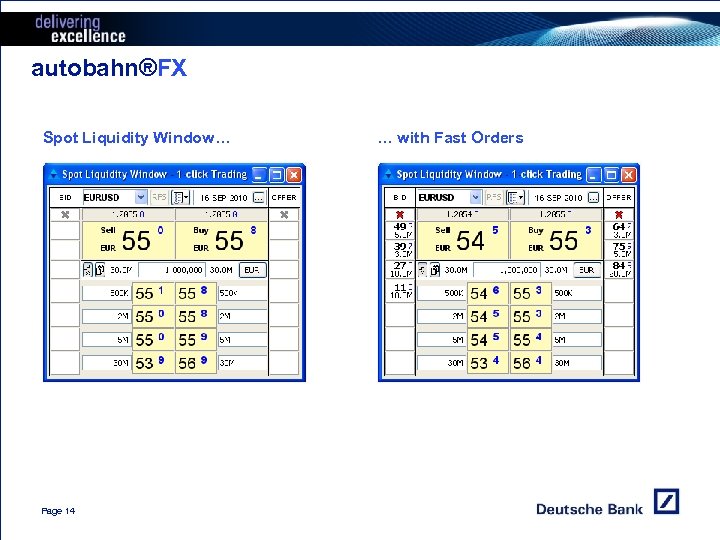The image size is (720, 540).
Task: Select the bid fast order starting with 11
Action: click(400, 291)
